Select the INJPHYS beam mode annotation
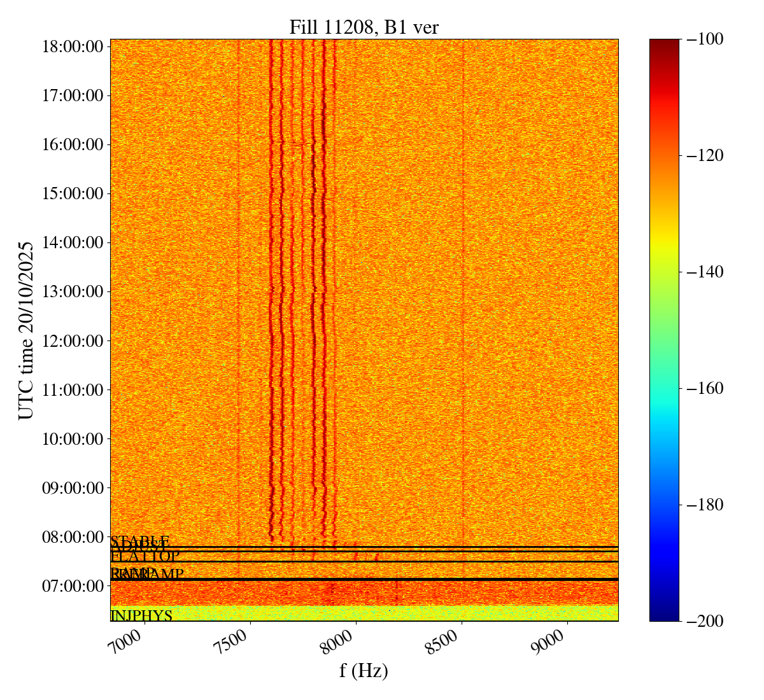This screenshot has width=764, height=700. (141, 616)
